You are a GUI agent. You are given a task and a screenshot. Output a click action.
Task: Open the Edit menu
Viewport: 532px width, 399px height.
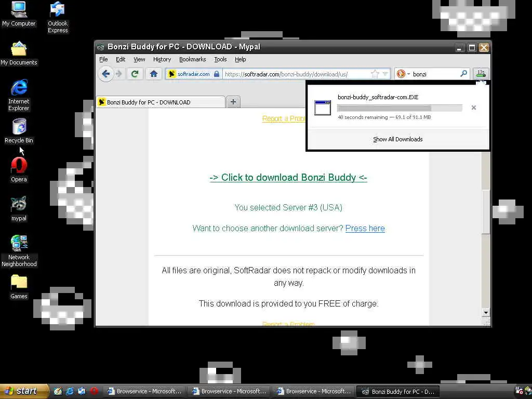click(121, 59)
